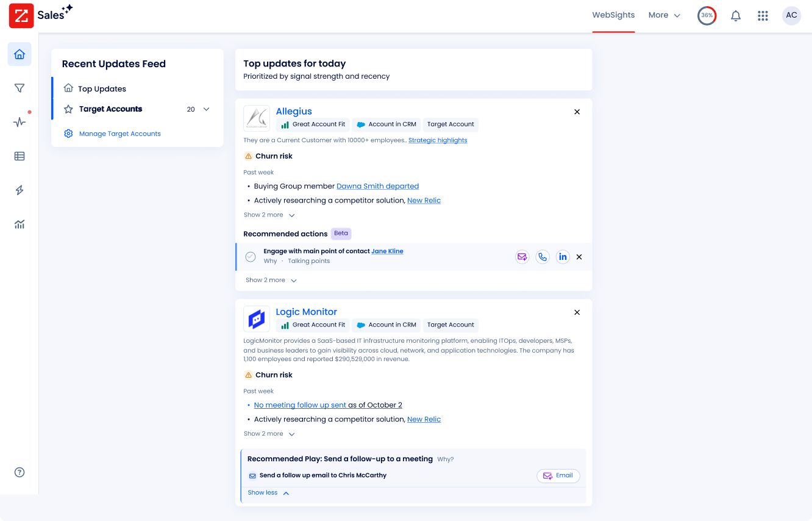Open New Relic link under Logic Monitor
The width and height of the screenshot is (812, 521).
(424, 420)
